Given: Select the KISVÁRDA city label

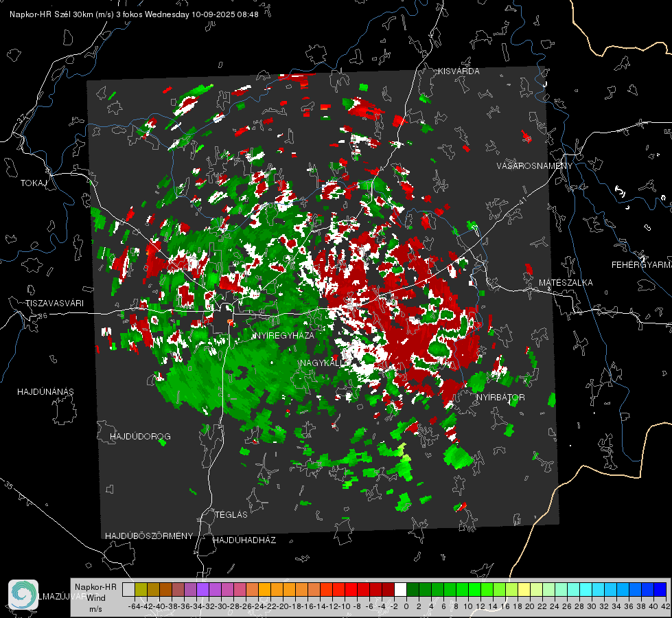Looking at the screenshot, I should pyautogui.click(x=459, y=71).
